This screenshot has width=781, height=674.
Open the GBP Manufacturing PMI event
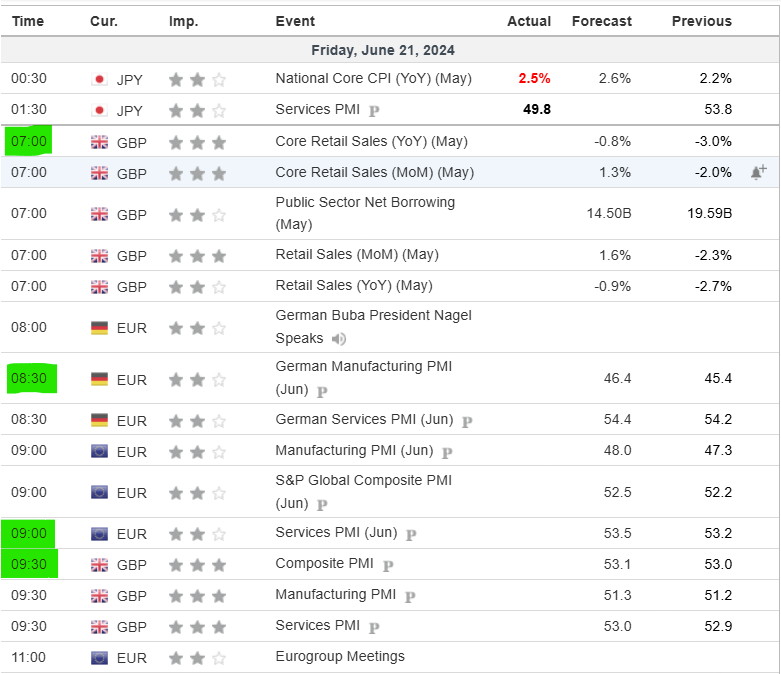coord(336,594)
